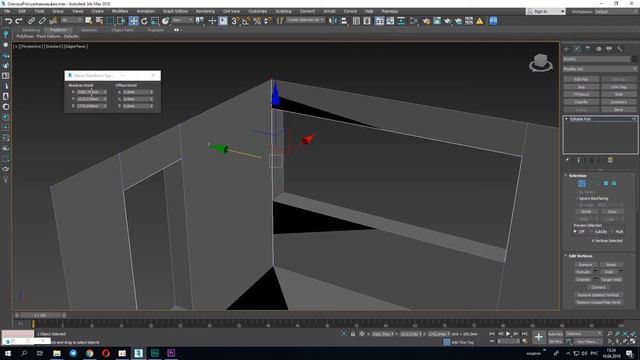
Task: Click the Grow selection button
Action: coord(612,212)
